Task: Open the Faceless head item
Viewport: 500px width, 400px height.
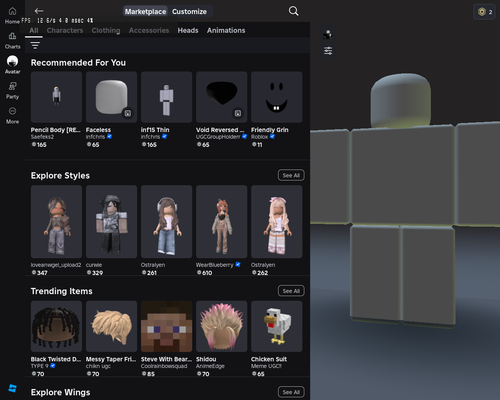Action: click(111, 97)
